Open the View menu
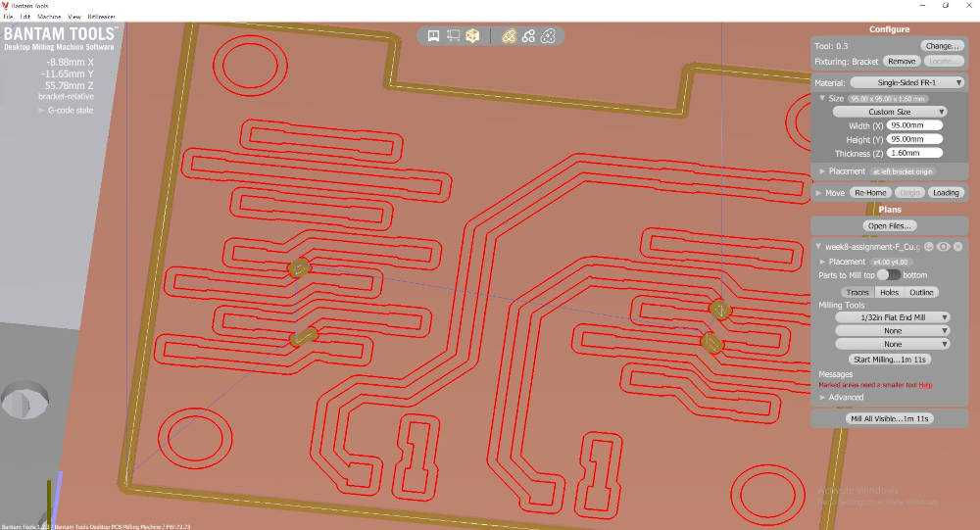This screenshot has height=530, width=980. 74,17
